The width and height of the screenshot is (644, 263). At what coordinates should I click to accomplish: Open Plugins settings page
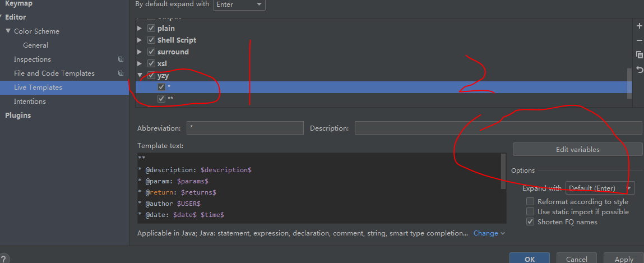point(18,115)
